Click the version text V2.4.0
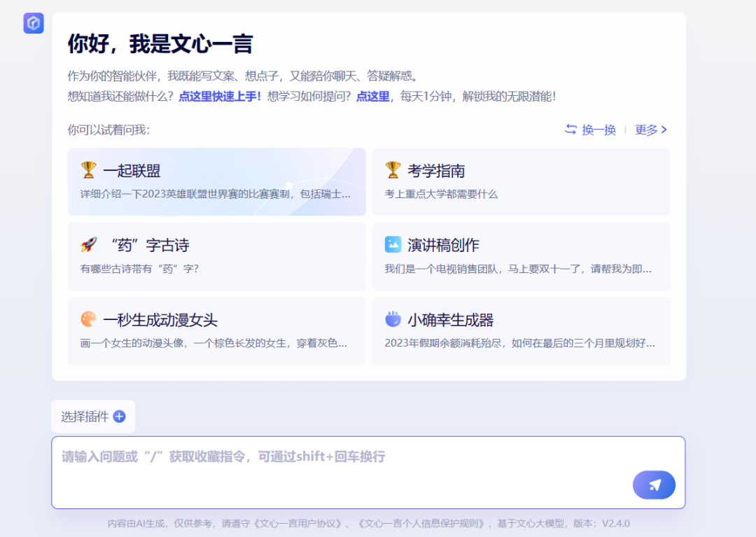Image resolution: width=756 pixels, height=537 pixels. click(616, 524)
